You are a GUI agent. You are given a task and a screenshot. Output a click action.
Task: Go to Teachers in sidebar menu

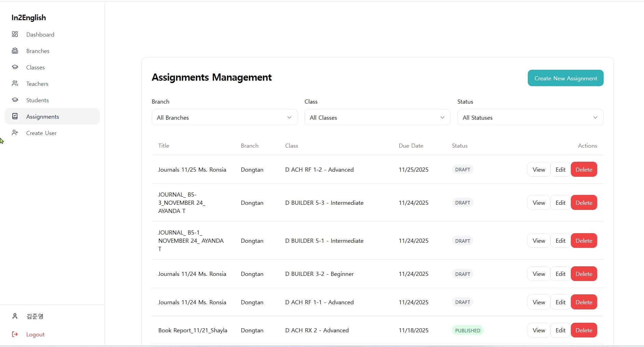click(x=37, y=84)
